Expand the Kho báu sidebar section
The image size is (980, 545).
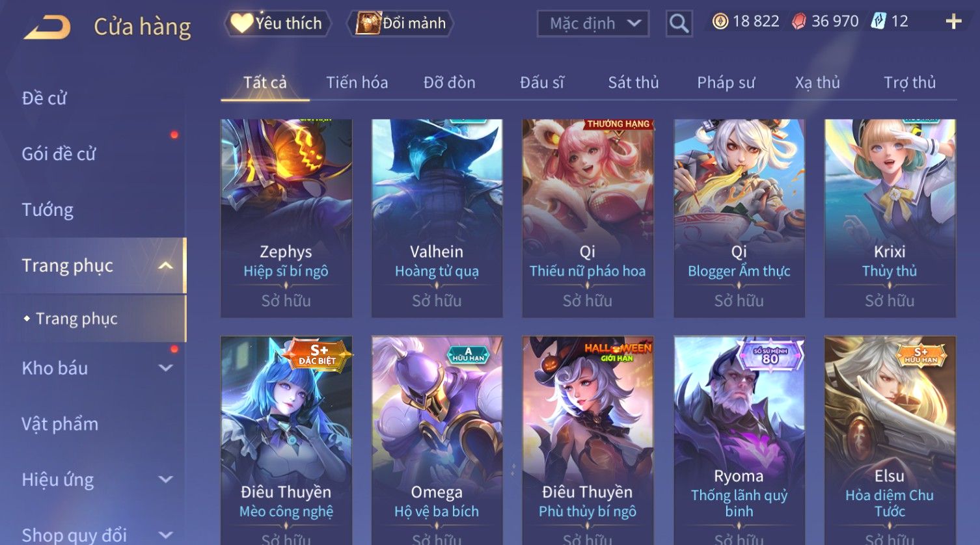pos(166,368)
